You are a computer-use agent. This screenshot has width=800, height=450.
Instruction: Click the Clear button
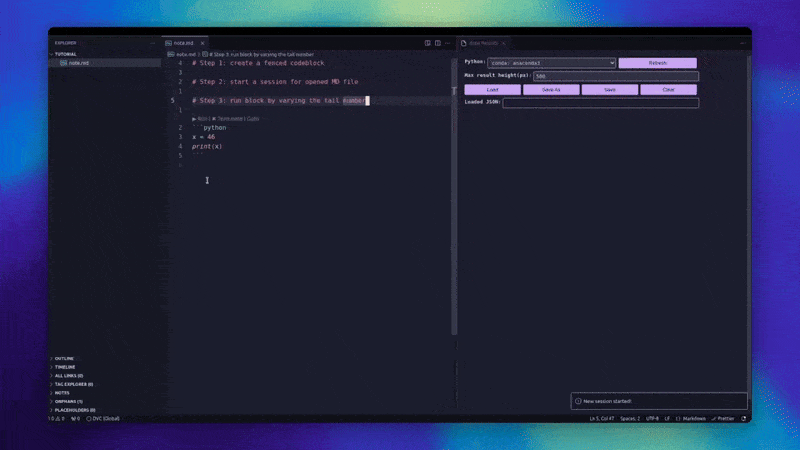tap(668, 90)
